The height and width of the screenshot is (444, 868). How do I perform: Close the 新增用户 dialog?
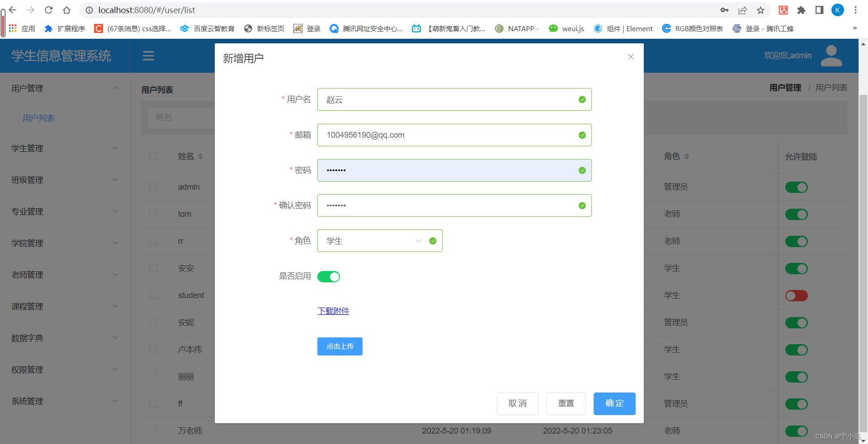tap(631, 56)
